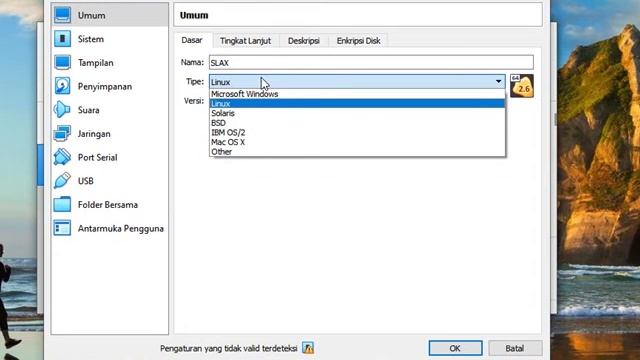
Task: Open the Folder Bersama folder icon
Action: (x=62, y=204)
